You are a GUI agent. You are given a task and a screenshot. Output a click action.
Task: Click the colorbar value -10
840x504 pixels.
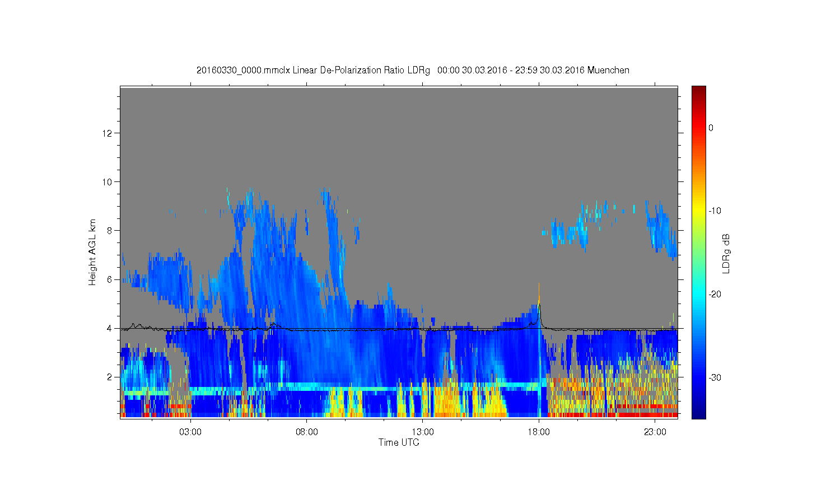[x=715, y=211]
